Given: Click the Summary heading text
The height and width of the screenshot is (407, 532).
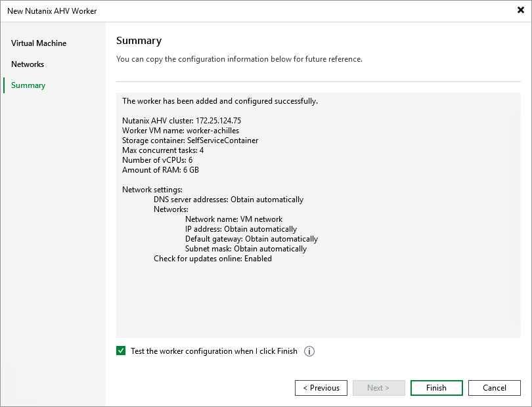Looking at the screenshot, I should tap(139, 41).
